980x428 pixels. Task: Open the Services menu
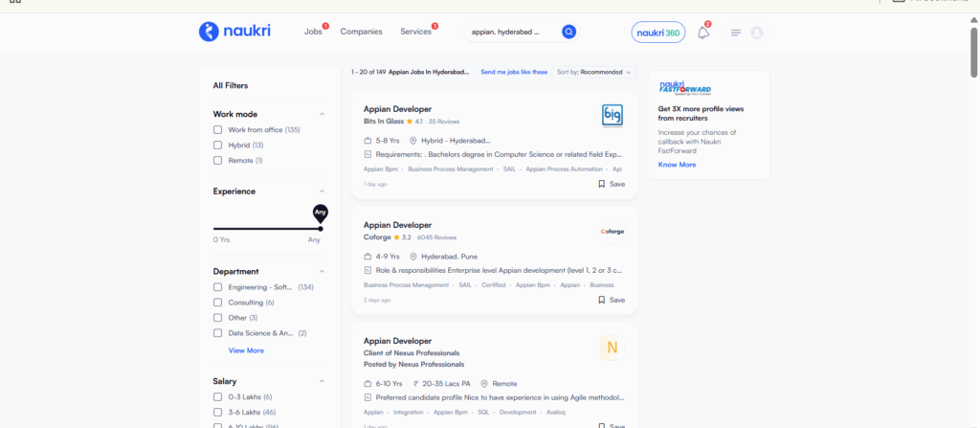pos(415,32)
